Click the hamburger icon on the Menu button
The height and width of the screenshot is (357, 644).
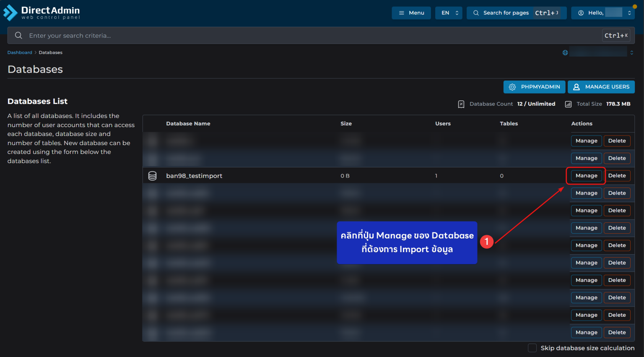pos(402,13)
